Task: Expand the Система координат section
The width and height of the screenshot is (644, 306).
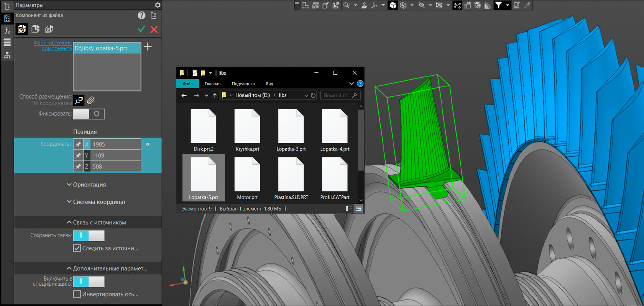Action: (96, 202)
